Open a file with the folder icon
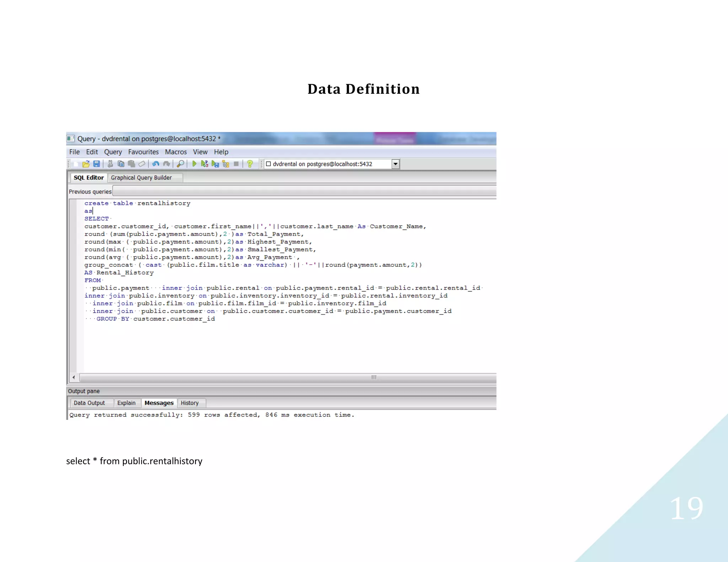 click(86, 164)
